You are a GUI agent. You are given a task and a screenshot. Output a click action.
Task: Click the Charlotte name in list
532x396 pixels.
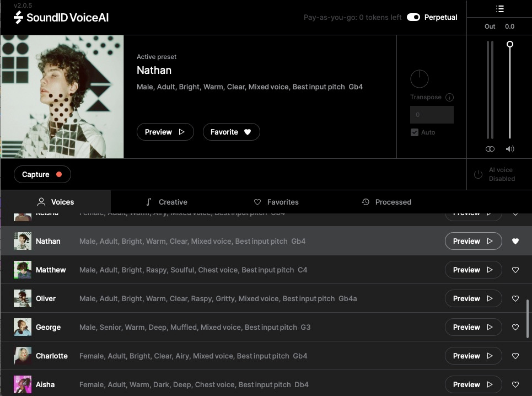point(52,356)
